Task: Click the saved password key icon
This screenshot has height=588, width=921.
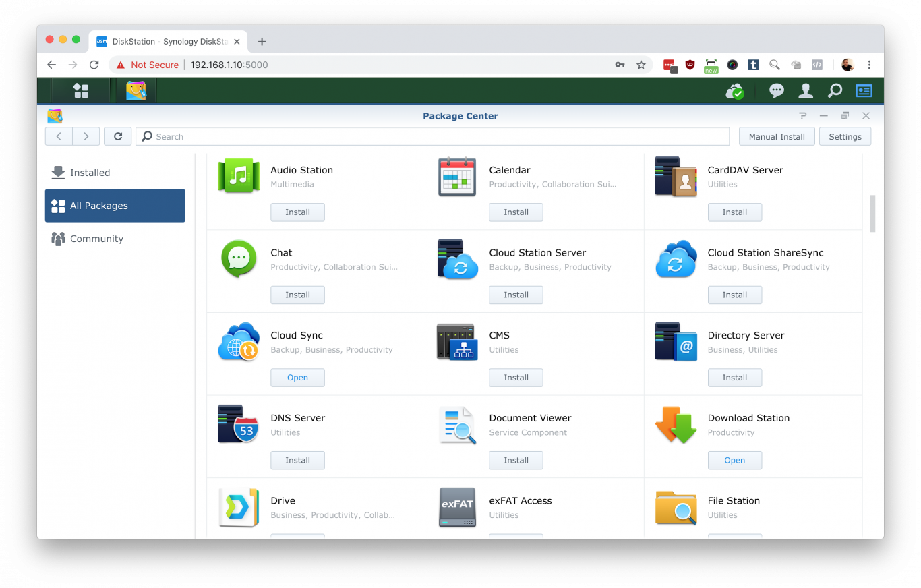Action: [620, 65]
